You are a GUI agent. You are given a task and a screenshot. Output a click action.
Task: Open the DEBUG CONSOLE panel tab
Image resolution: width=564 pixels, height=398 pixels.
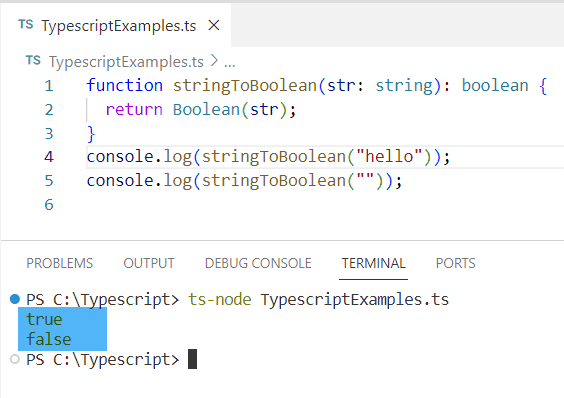[258, 263]
